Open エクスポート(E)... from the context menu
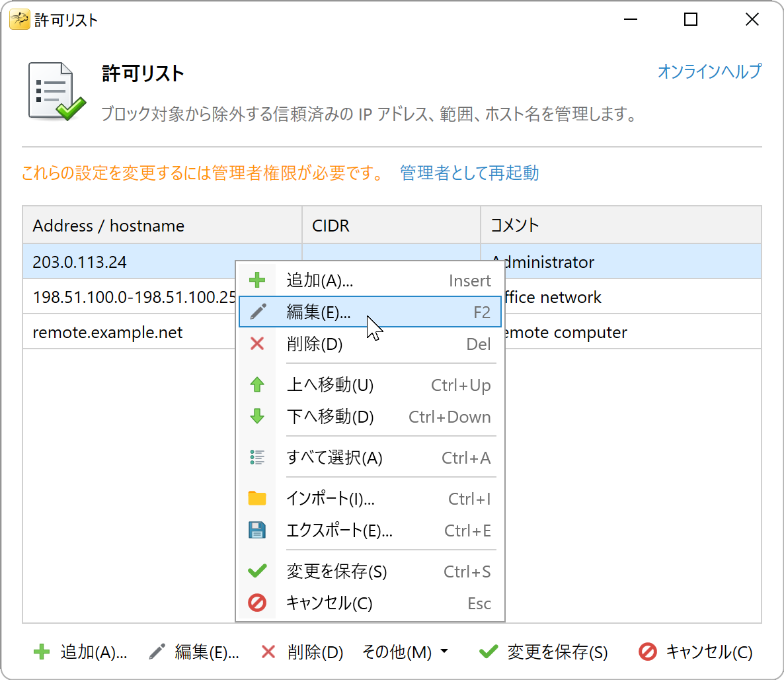 (x=370, y=530)
